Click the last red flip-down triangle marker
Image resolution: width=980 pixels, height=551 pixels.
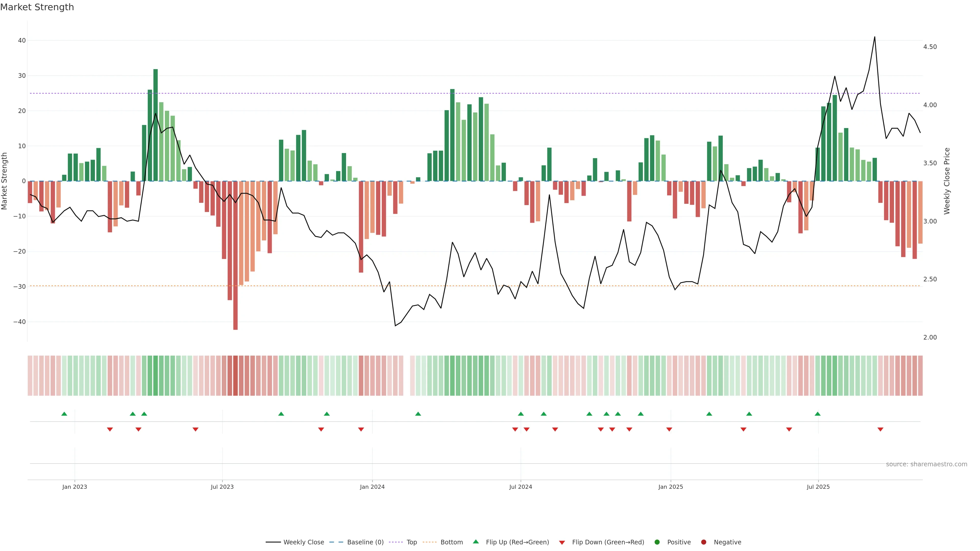click(880, 429)
